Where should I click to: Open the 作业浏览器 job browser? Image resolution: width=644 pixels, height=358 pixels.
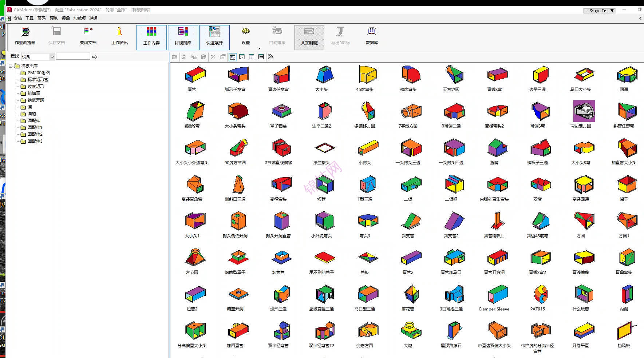pyautogui.click(x=25, y=36)
